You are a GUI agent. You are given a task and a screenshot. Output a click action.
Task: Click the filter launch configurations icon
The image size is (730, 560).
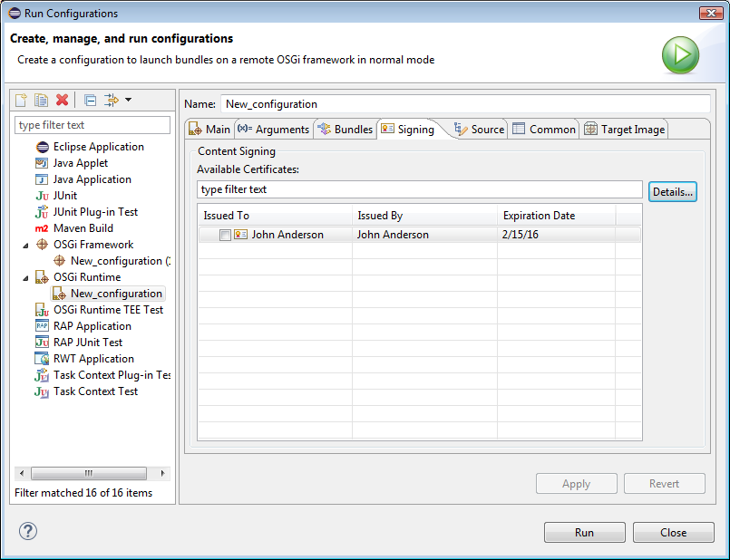click(112, 100)
